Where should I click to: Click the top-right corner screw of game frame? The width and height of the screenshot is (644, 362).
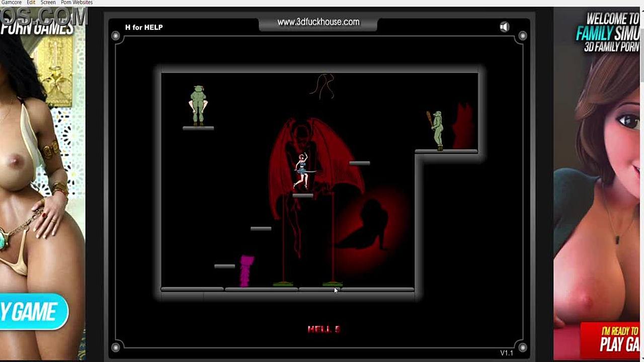click(x=522, y=36)
